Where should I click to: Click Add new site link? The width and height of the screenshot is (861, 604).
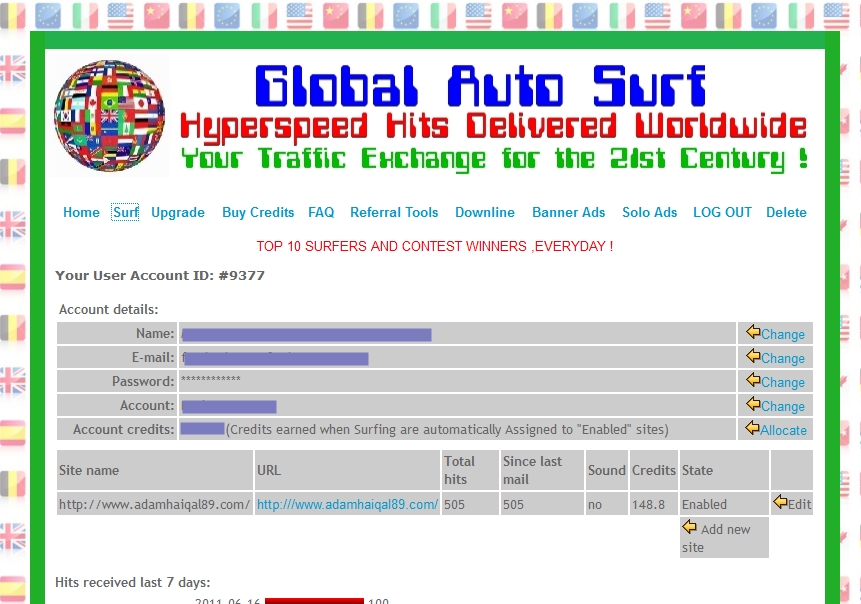pyautogui.click(x=717, y=538)
